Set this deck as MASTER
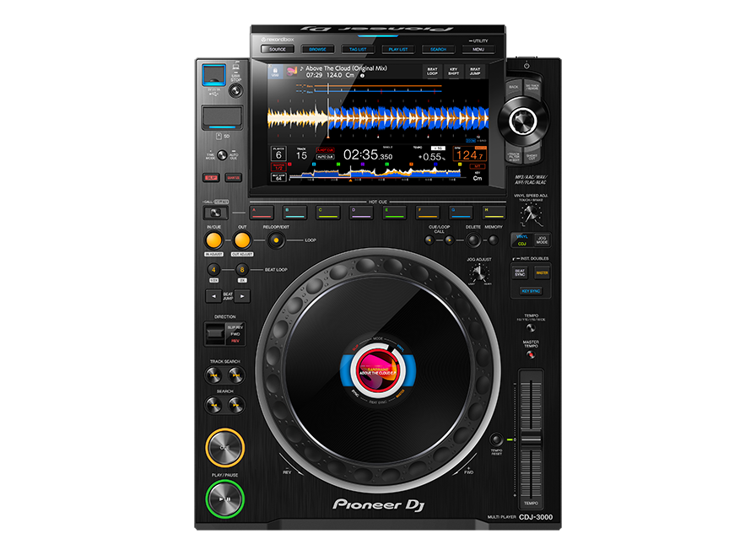Screen dimensions: 756x555 click(x=542, y=272)
